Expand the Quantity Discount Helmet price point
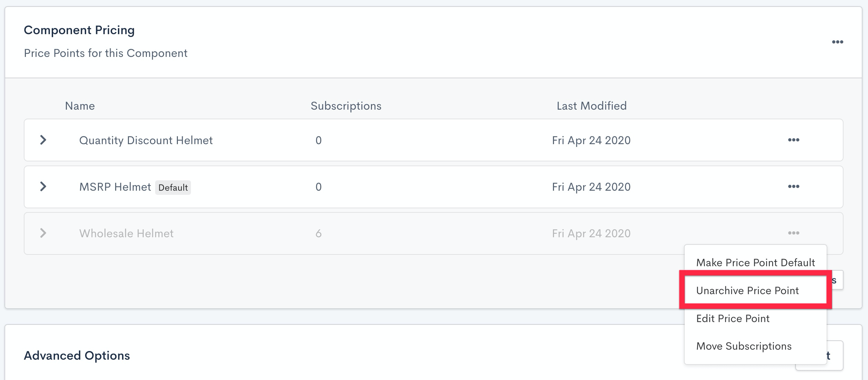Image resolution: width=868 pixels, height=380 pixels. click(43, 140)
